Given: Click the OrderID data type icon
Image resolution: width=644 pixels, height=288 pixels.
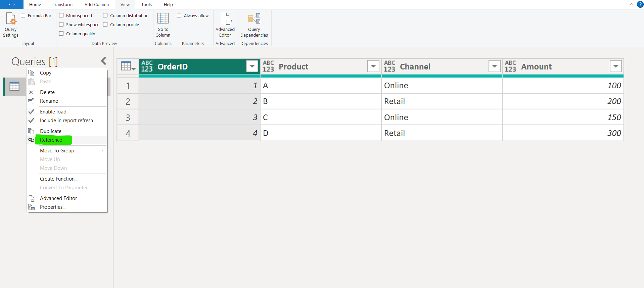Looking at the screenshot, I should [x=147, y=66].
